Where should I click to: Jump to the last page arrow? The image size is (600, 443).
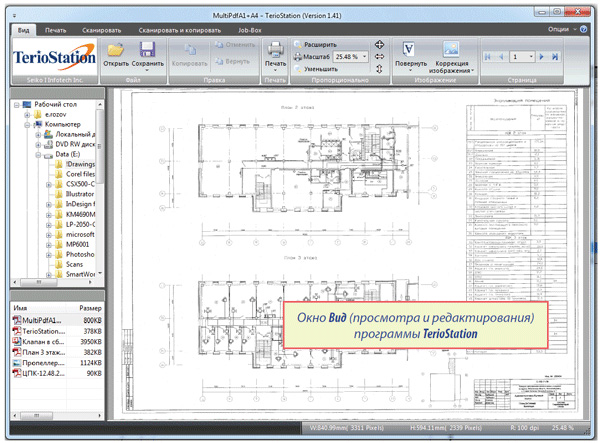point(553,57)
